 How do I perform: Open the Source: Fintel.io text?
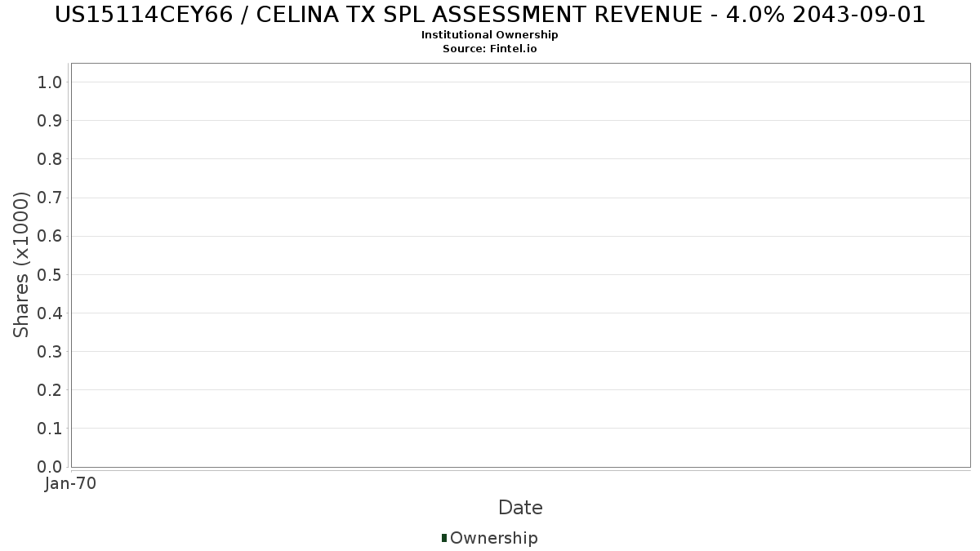[x=490, y=49]
